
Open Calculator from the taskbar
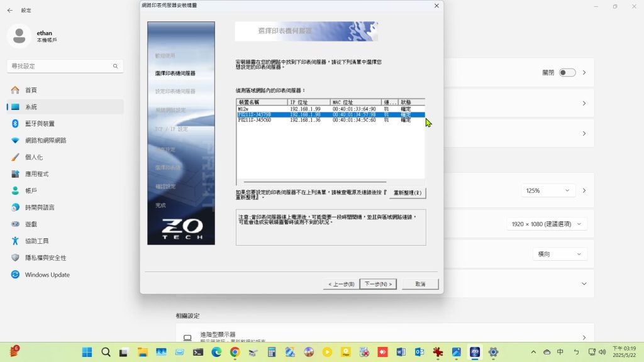tap(272, 353)
